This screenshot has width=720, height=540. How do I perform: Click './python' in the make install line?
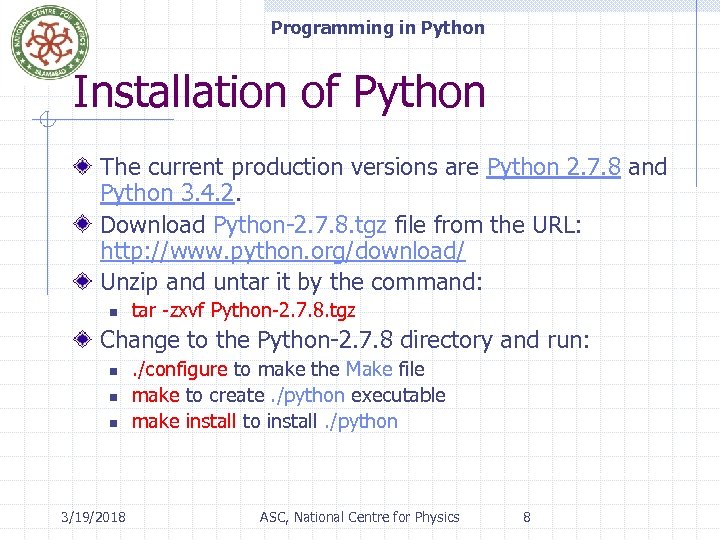coord(361,422)
